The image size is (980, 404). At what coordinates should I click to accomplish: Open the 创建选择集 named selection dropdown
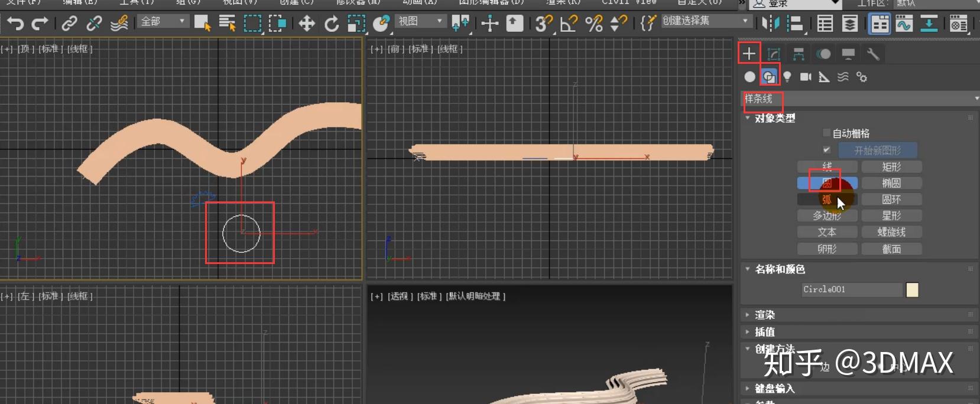[706, 21]
